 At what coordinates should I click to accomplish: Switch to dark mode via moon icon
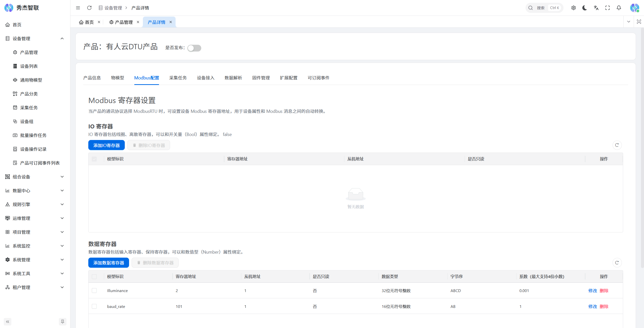coord(585,8)
